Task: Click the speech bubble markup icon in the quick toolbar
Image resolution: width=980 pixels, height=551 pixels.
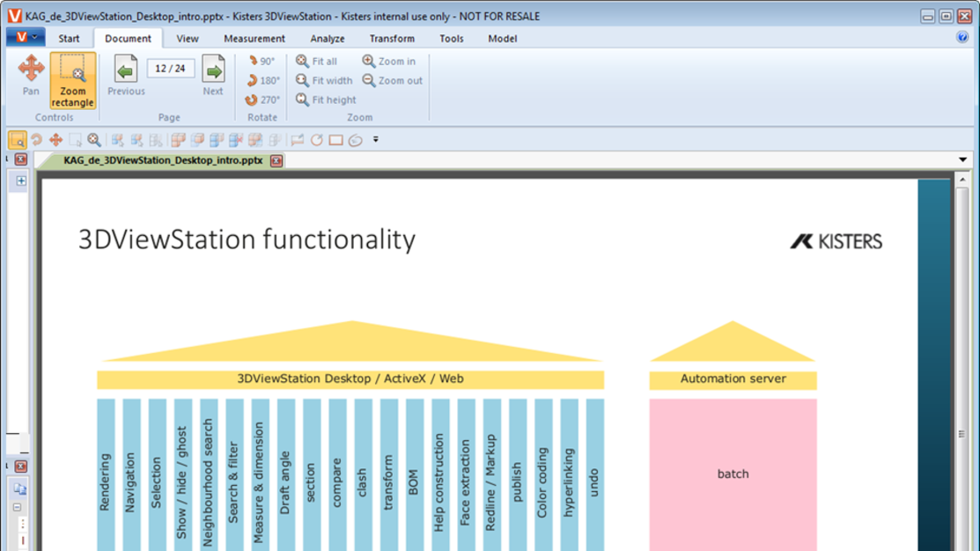Action: 298,140
